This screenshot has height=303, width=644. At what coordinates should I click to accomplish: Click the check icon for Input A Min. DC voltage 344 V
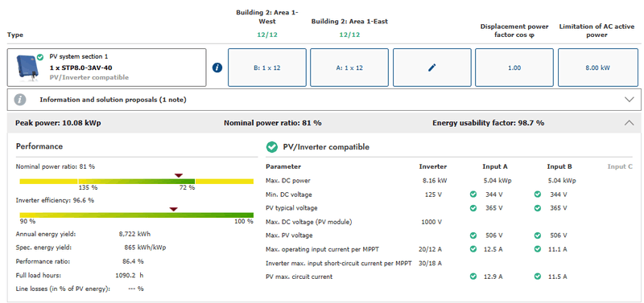click(473, 194)
